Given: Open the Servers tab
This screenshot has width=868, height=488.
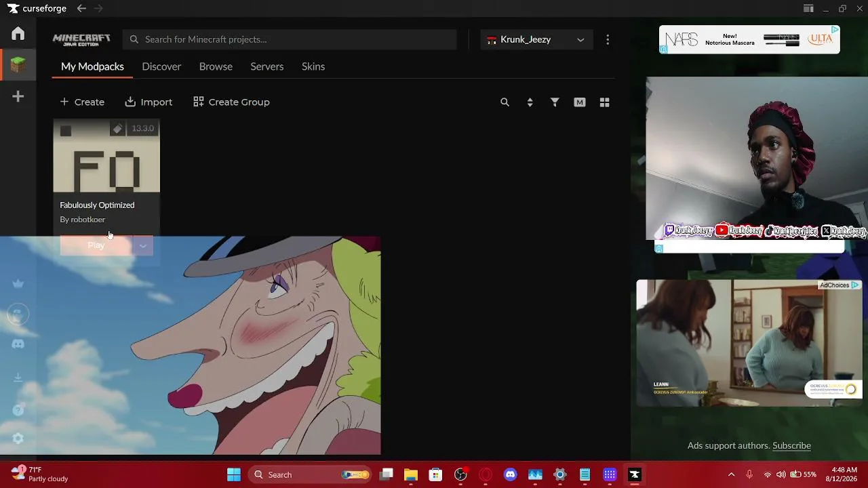Looking at the screenshot, I should (x=267, y=66).
